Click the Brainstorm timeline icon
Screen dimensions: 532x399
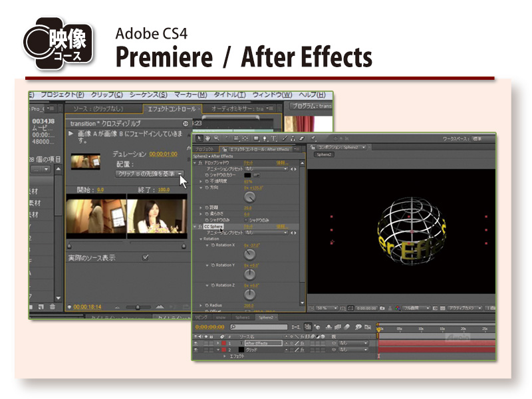click(x=358, y=327)
